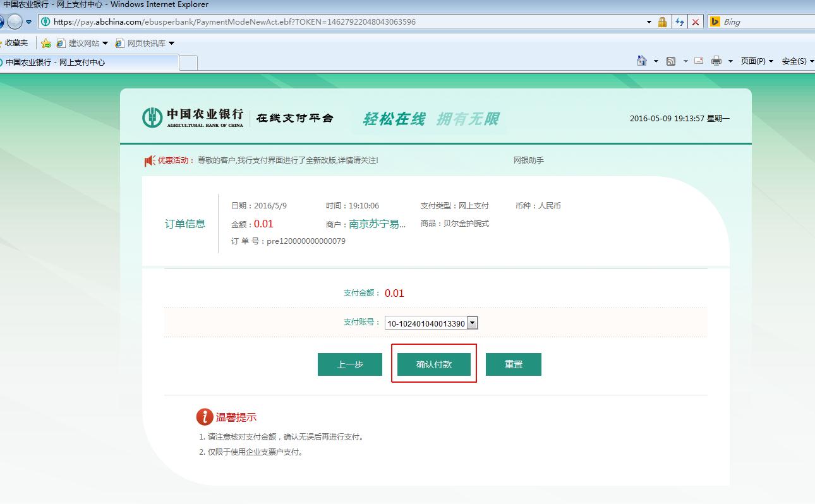
Task: Click the 温馨提示 info icon
Action: (x=205, y=417)
